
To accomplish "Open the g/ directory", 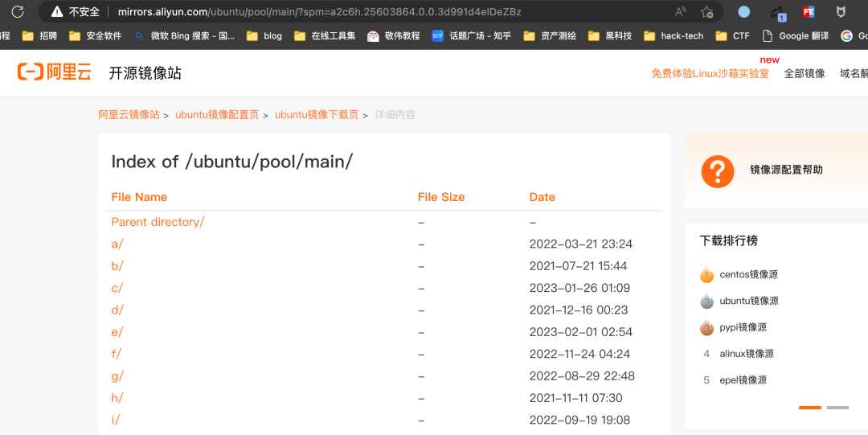I will (x=117, y=375).
